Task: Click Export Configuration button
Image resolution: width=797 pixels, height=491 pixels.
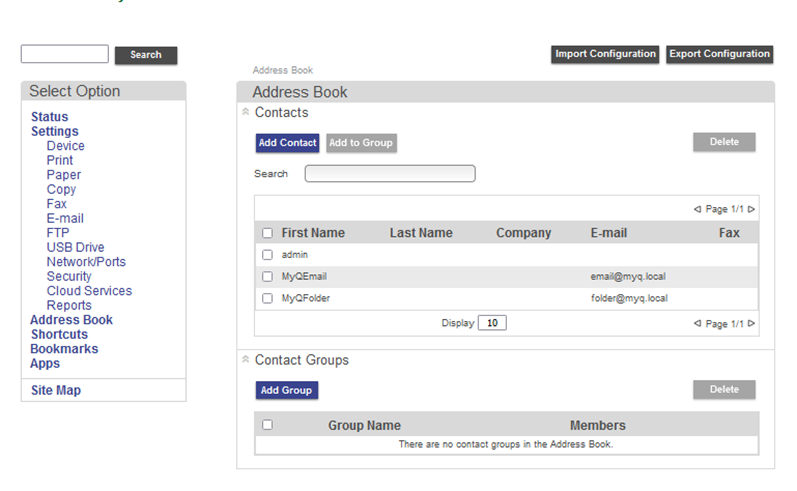Action: point(720,54)
